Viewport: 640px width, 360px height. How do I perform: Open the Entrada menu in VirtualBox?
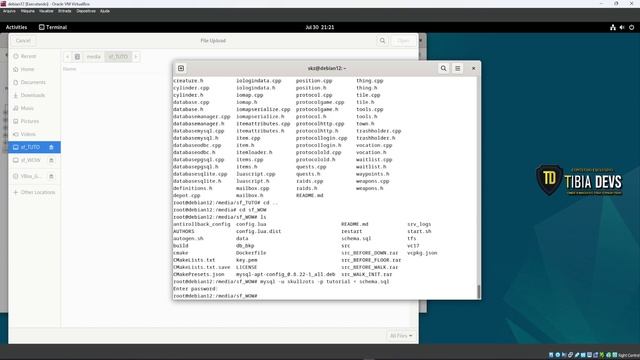pyautogui.click(x=64, y=11)
